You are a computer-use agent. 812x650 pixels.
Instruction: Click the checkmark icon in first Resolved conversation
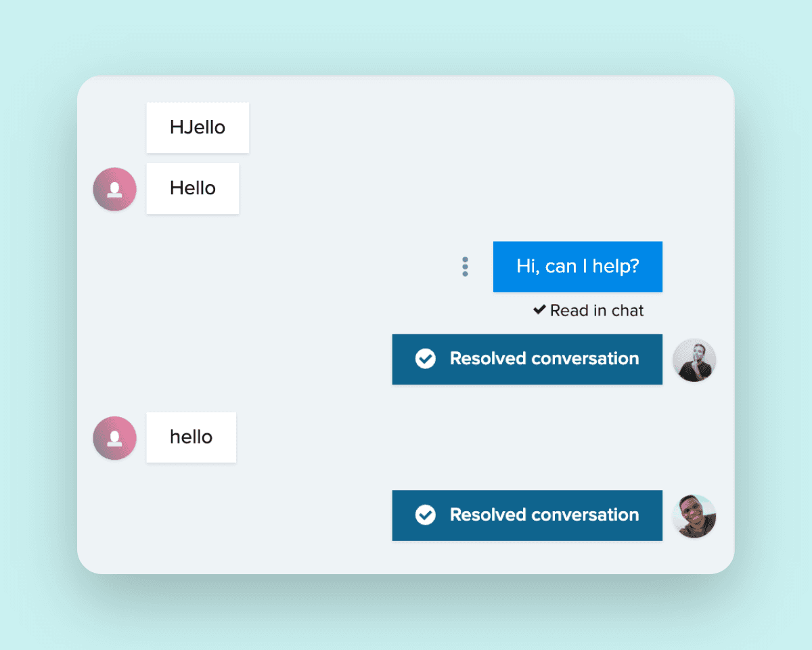(x=426, y=359)
